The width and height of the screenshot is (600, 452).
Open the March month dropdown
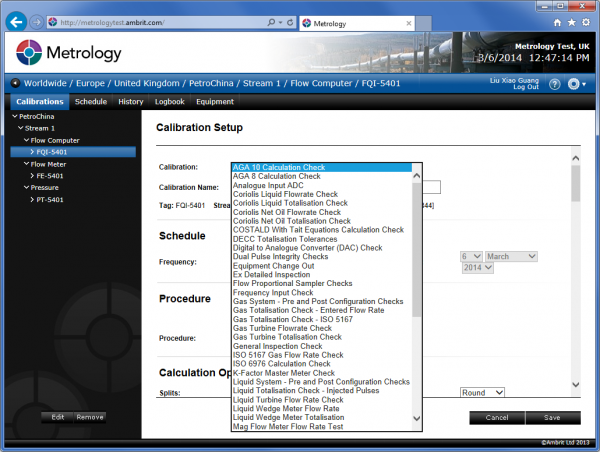tap(511, 256)
